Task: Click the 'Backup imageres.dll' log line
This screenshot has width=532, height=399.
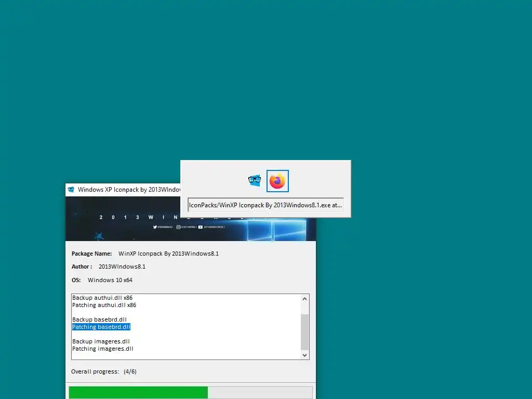Action: [x=101, y=341]
